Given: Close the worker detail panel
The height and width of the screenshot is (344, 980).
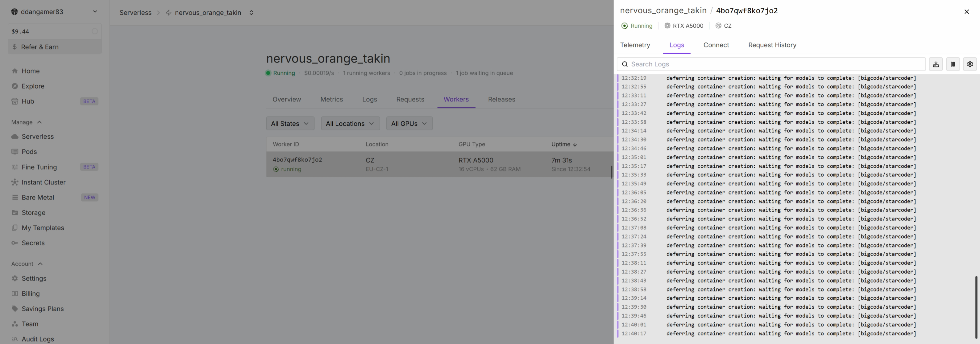Looking at the screenshot, I should tap(966, 12).
